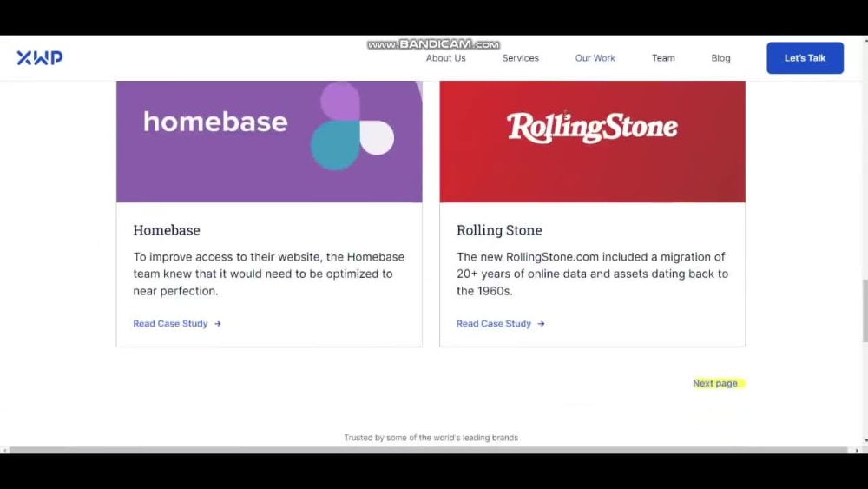Screen dimensions: 868x489
Task: Click the Rolling Stone description paragraph
Action: click(592, 274)
